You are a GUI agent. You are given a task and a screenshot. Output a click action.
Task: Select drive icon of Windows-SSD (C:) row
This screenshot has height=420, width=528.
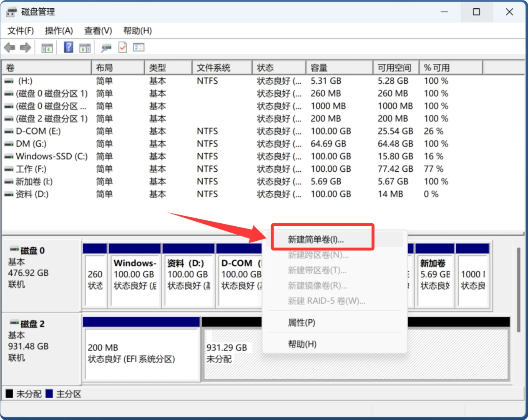point(9,157)
